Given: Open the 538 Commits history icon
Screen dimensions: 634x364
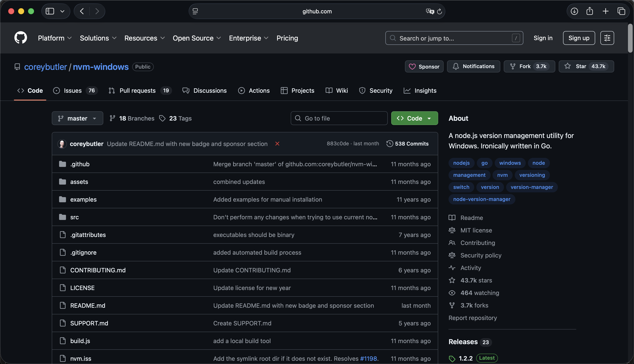Looking at the screenshot, I should coord(389,143).
